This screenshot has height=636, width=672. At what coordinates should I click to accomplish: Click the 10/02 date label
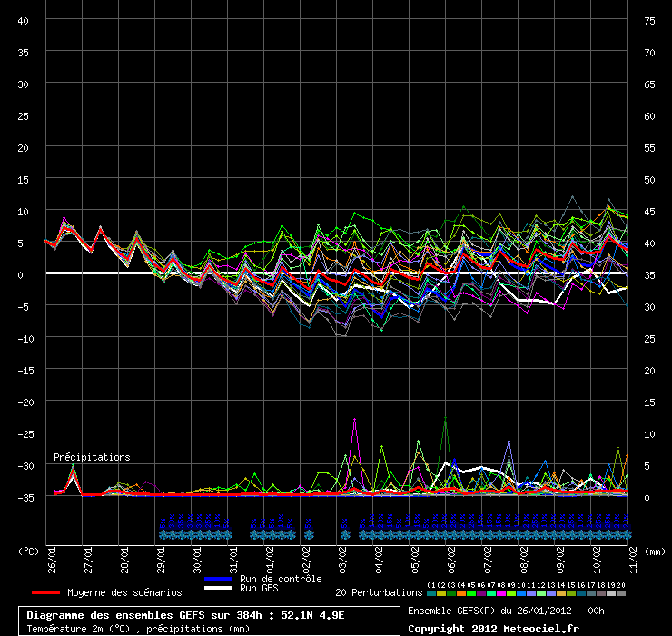point(597,560)
